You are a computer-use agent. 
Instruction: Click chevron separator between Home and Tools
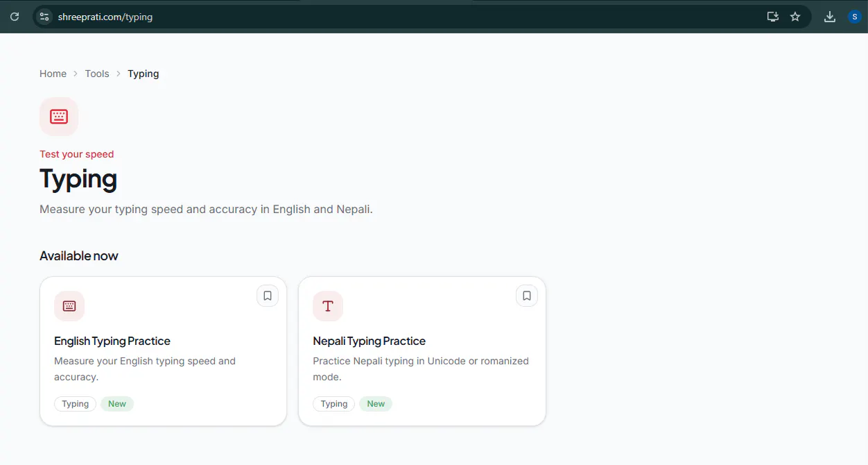[76, 74]
